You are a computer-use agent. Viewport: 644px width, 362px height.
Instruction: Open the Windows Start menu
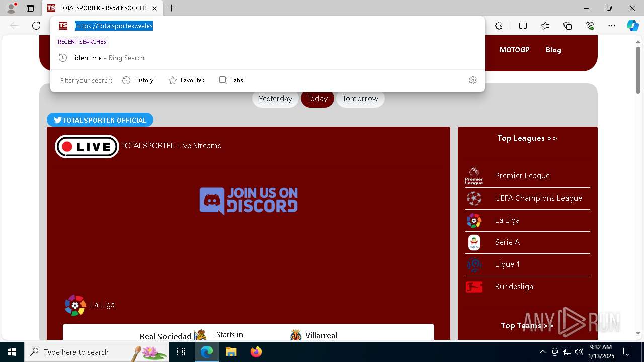pyautogui.click(x=12, y=352)
